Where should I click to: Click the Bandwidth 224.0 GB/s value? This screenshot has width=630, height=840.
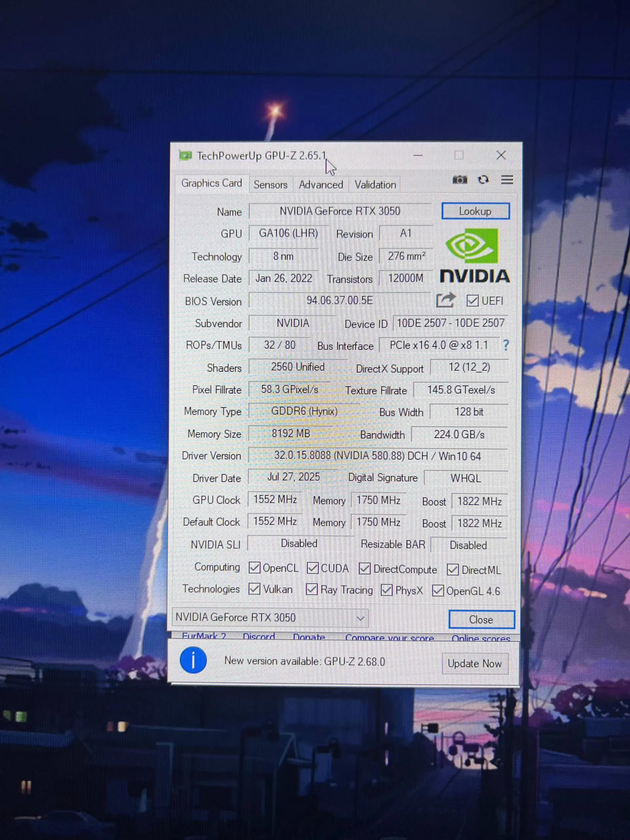459,434
